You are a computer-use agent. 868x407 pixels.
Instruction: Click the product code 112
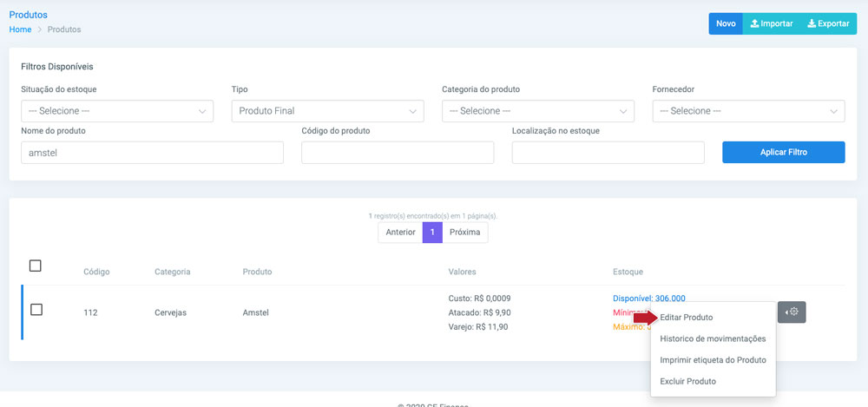click(x=90, y=312)
